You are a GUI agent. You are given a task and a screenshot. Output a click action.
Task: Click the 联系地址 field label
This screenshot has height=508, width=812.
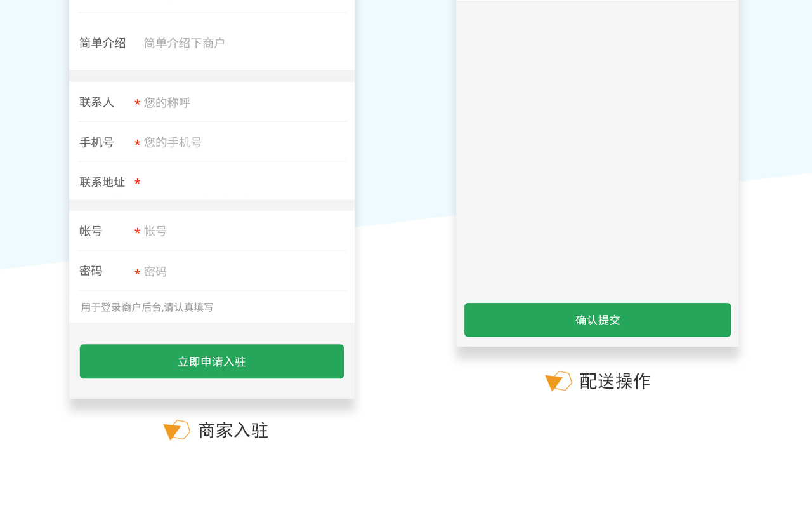102,182
